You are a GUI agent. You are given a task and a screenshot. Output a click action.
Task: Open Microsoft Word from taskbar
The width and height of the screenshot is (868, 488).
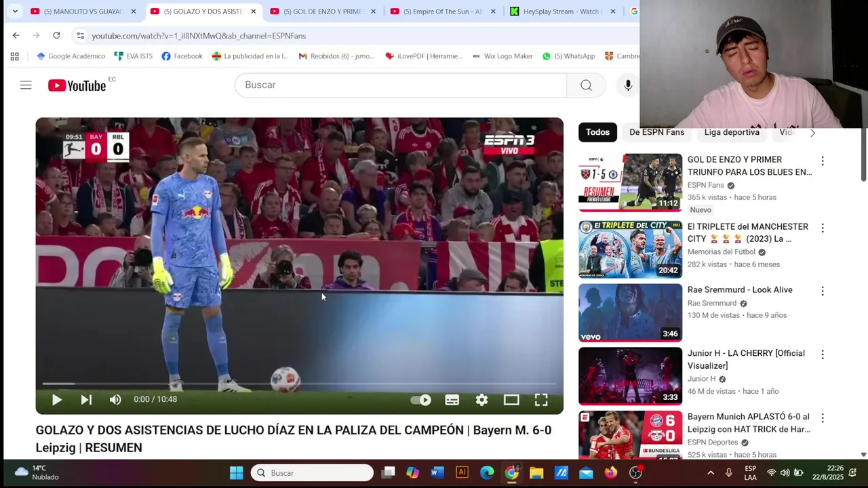[x=437, y=473]
